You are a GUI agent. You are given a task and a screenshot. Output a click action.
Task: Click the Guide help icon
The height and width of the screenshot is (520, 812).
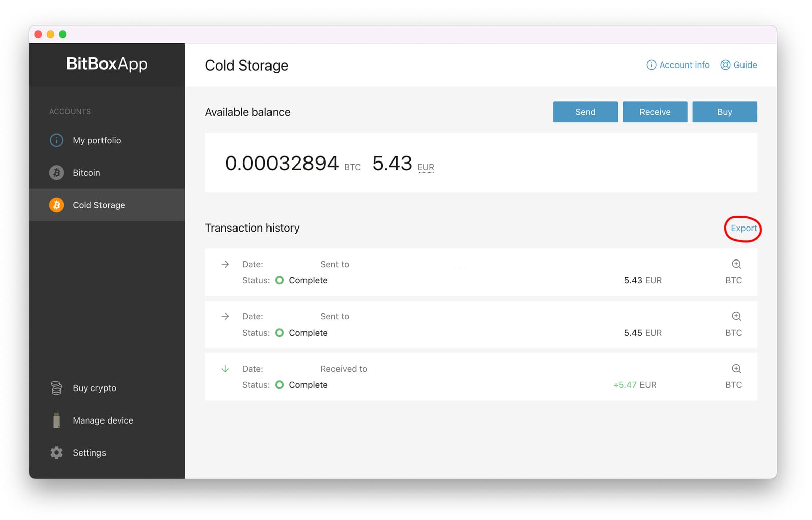(x=725, y=65)
